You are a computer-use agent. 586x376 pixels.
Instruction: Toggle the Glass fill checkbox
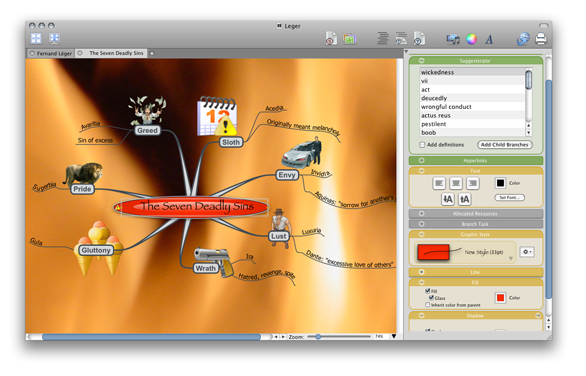click(431, 298)
